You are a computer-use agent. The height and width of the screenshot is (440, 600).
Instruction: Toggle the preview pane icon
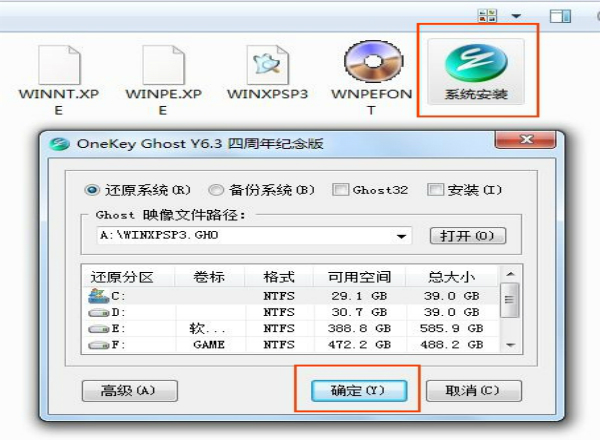point(561,16)
